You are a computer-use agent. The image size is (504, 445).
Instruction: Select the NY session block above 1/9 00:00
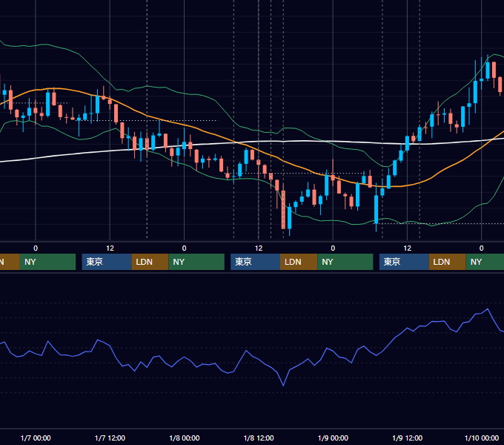[x=345, y=262]
